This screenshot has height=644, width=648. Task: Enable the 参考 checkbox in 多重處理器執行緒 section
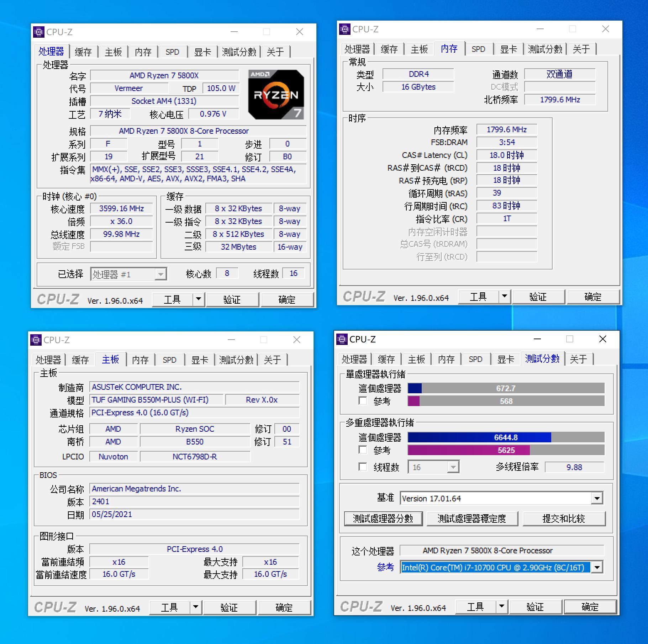pos(363,450)
